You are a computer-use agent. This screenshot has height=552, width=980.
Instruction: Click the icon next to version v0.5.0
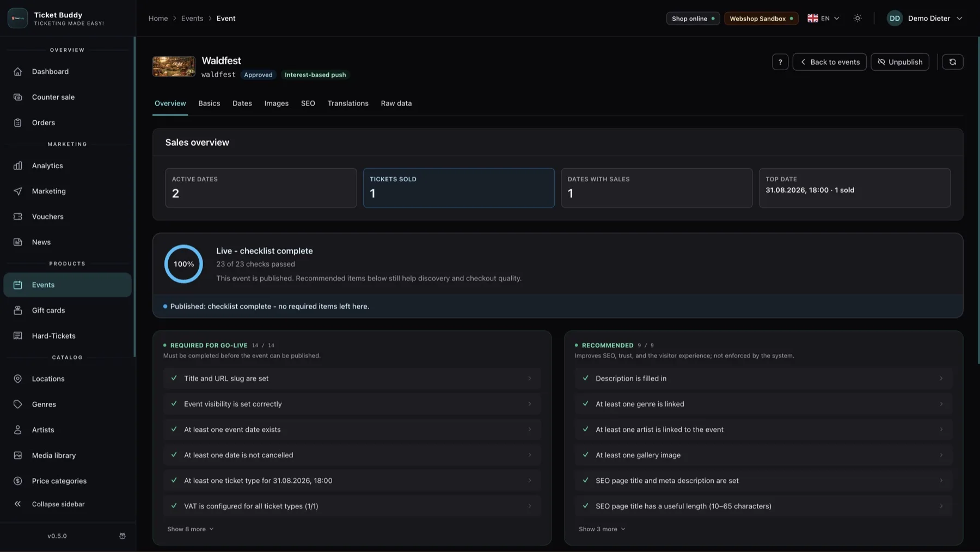122,536
